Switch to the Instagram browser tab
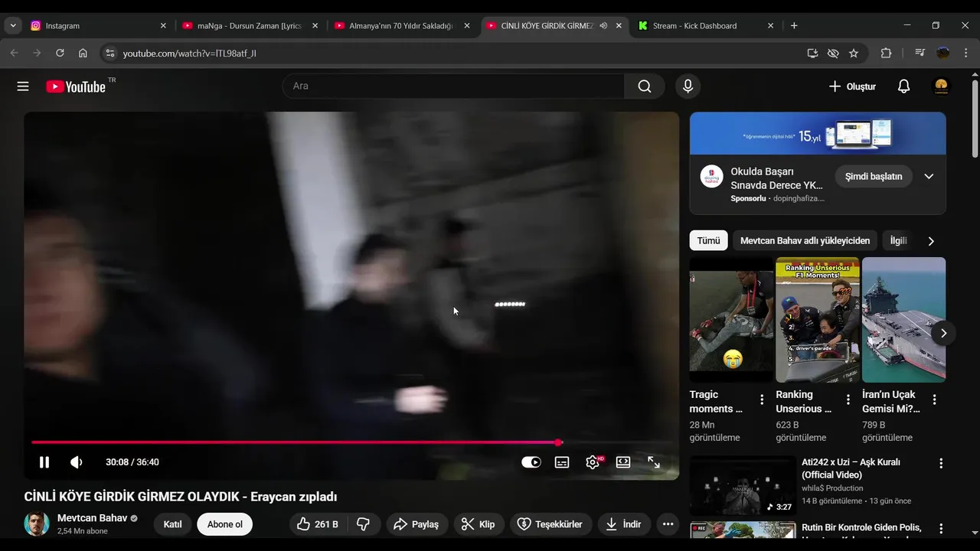Screen dimensions: 980x551 coord(96,25)
